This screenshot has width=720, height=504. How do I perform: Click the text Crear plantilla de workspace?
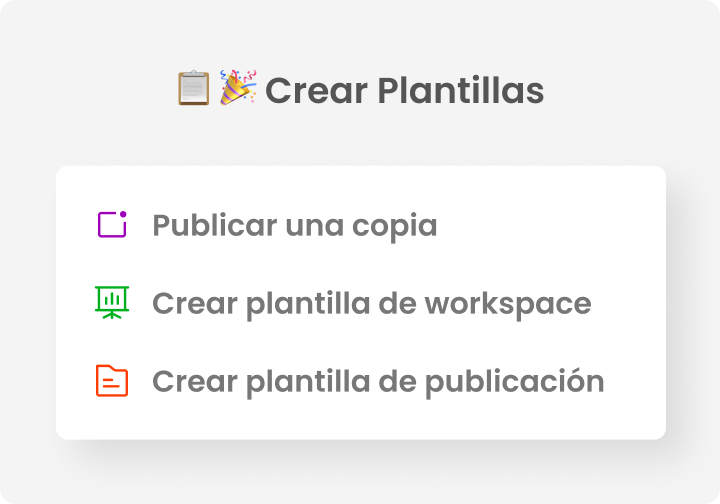click(371, 303)
